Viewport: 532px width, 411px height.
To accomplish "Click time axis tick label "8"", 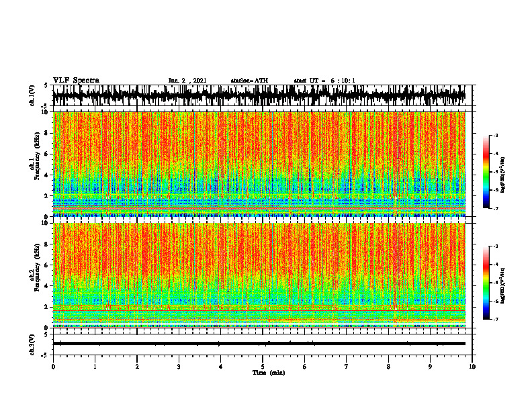I will point(388,367).
